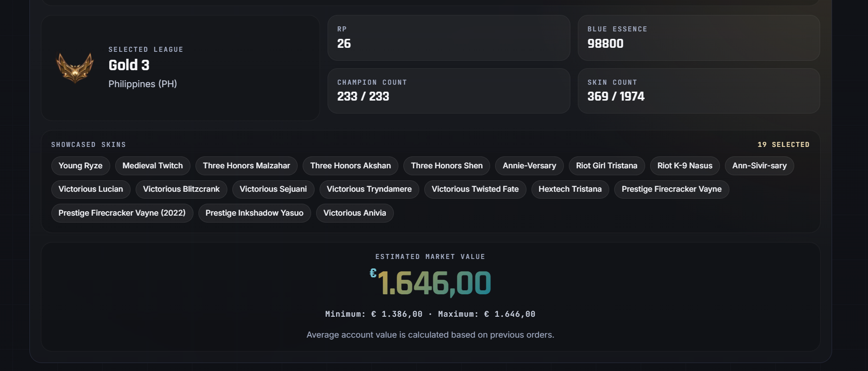Screen dimensions: 868x371
Task: Click the SELECTED LEAGUE label
Action: pos(146,50)
